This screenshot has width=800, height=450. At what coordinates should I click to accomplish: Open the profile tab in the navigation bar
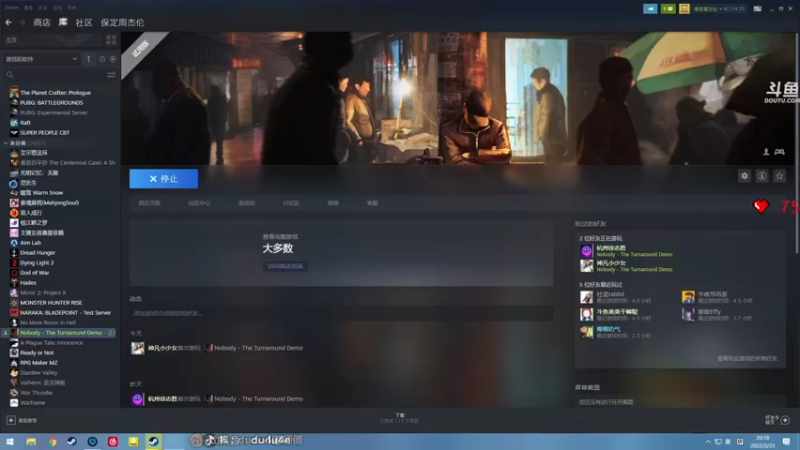(122, 22)
